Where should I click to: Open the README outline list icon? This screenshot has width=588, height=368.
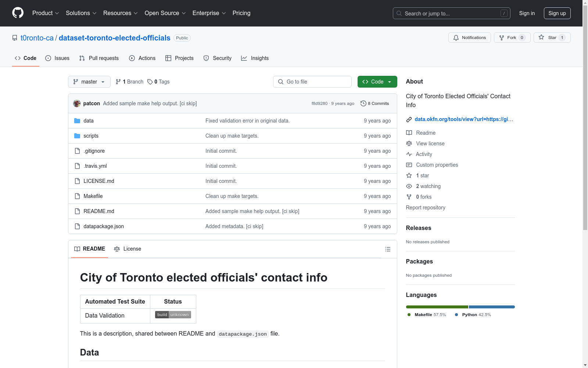click(387, 249)
